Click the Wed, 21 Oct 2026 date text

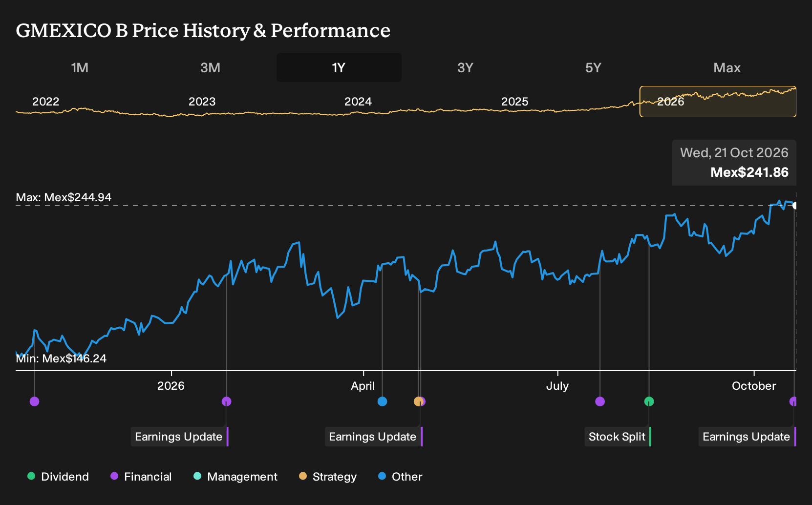click(x=734, y=153)
